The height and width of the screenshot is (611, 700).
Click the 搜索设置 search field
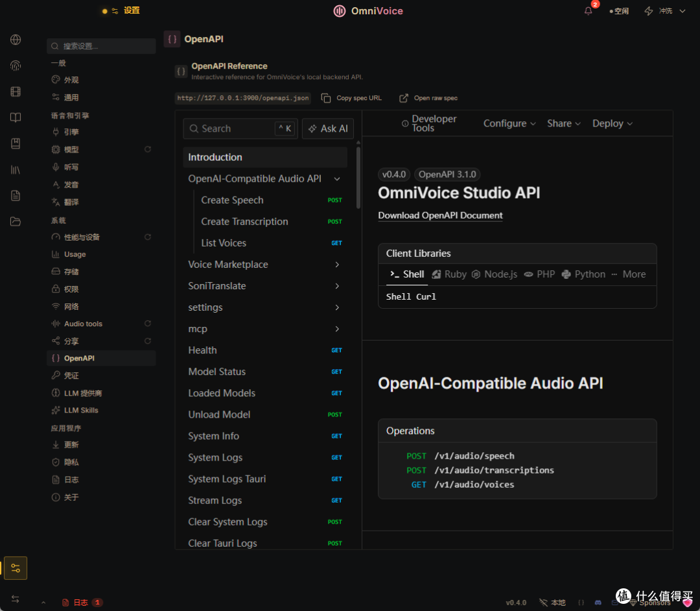pyautogui.click(x=101, y=46)
